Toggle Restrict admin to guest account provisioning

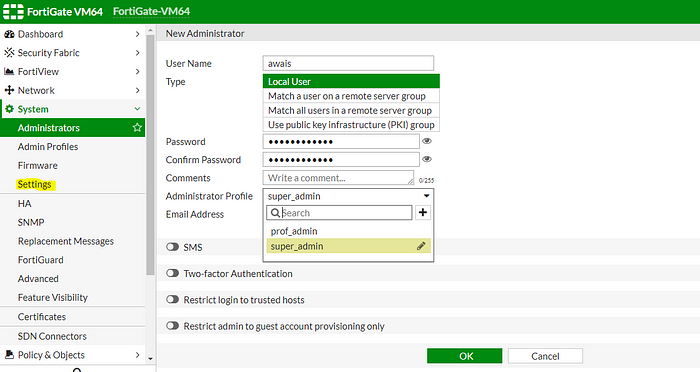(x=172, y=326)
